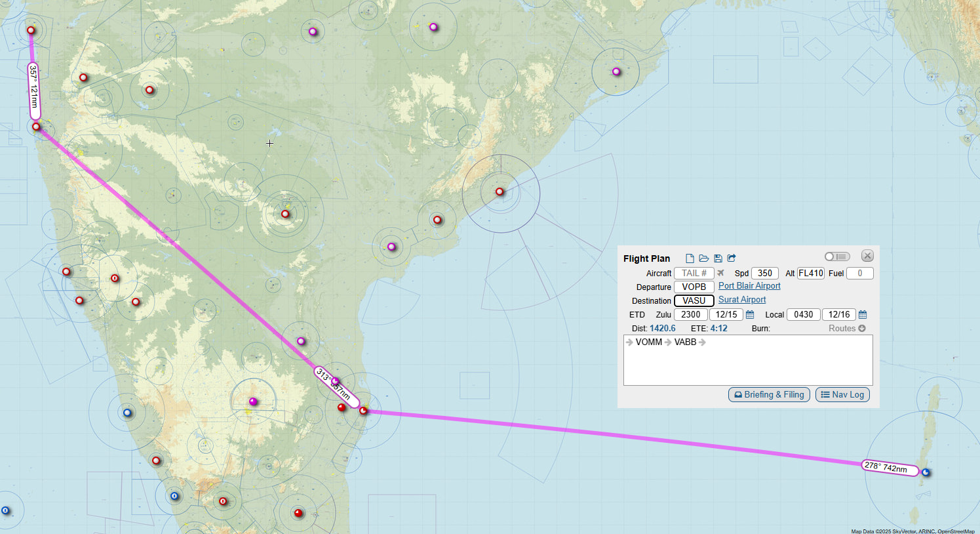Focus the Spd speed field
The height and width of the screenshot is (534, 980).
pos(764,274)
